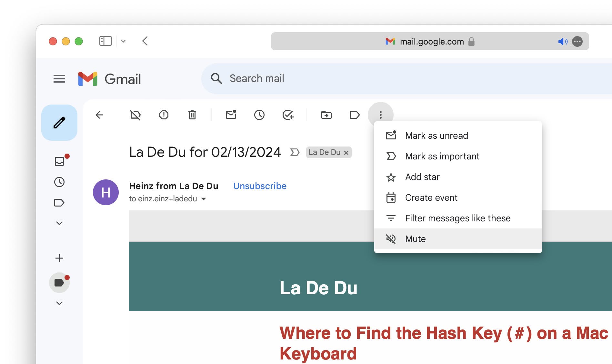Open the address bar more options button
Screen dimensions: 612x364
(577, 41)
